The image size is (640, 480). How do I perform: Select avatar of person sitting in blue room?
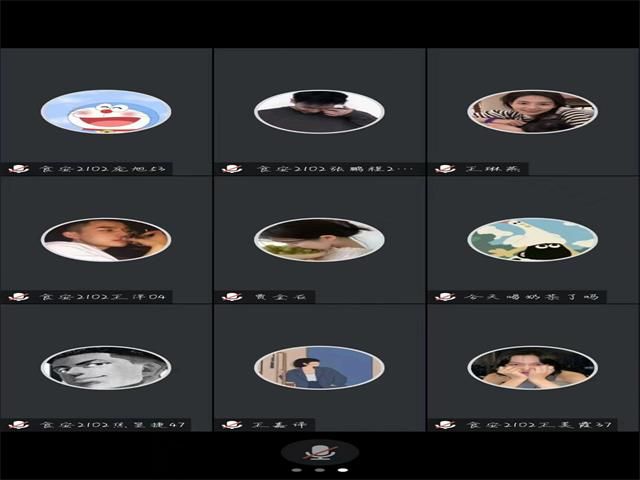tap(319, 368)
